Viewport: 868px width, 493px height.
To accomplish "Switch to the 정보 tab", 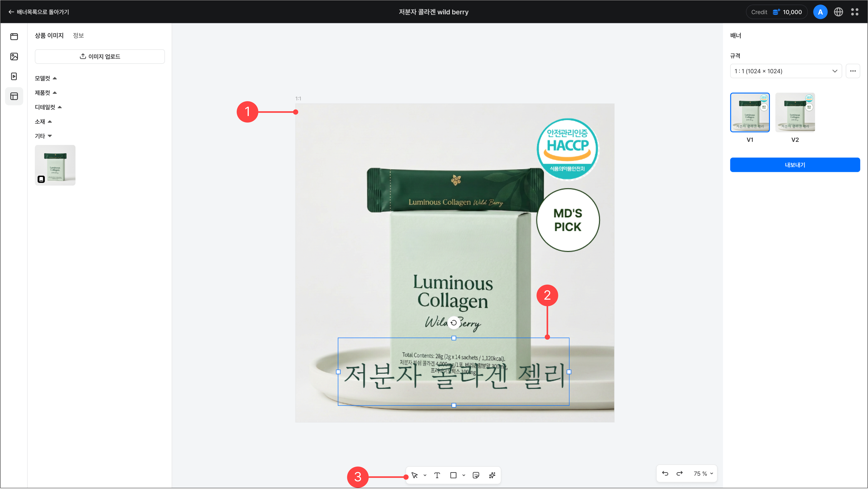I will pyautogui.click(x=78, y=36).
